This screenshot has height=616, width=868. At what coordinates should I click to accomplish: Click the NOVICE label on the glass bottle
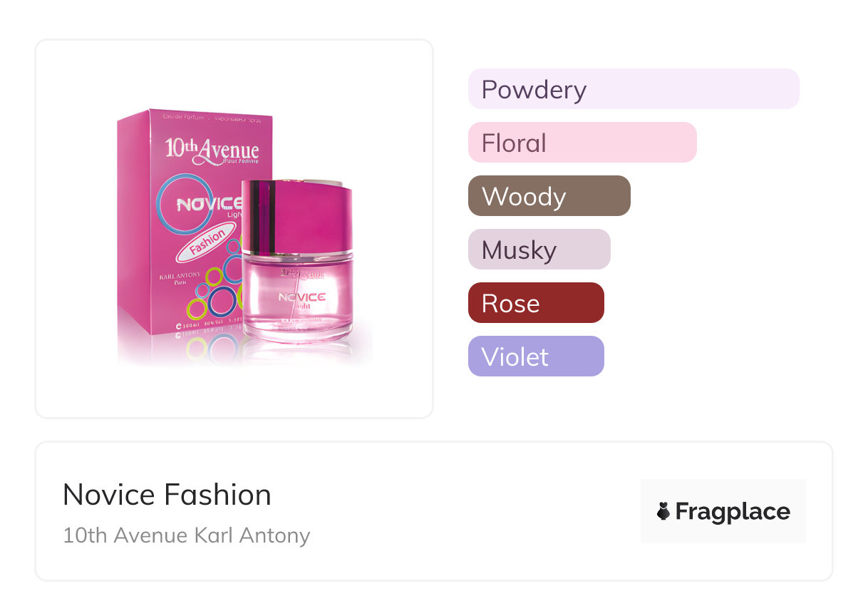[x=301, y=296]
